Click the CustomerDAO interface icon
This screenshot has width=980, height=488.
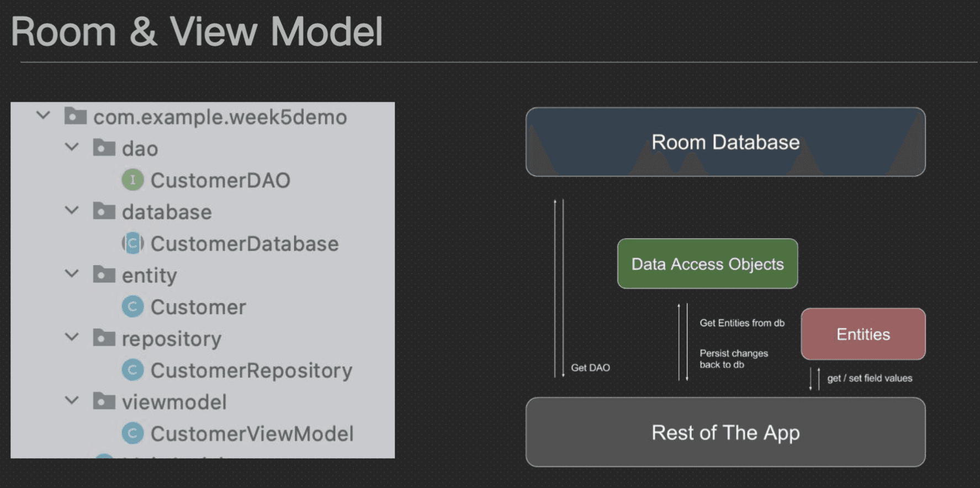133,180
